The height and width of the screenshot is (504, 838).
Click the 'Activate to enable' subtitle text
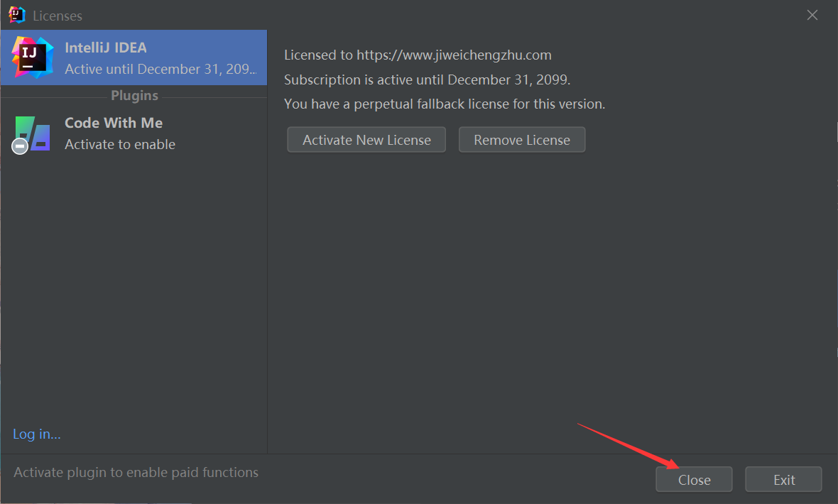coord(120,144)
